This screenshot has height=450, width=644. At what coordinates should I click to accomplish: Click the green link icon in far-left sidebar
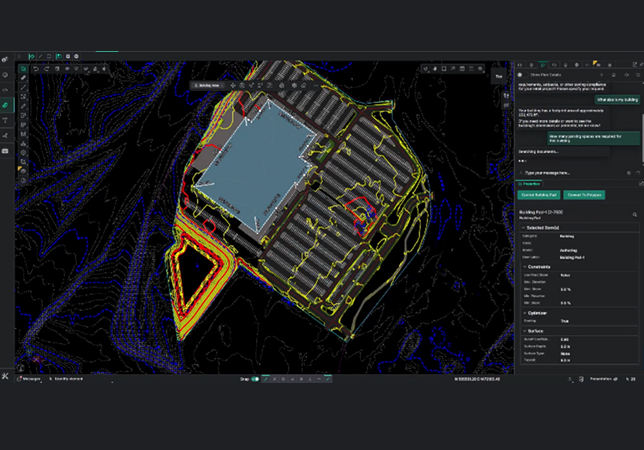pyautogui.click(x=6, y=104)
